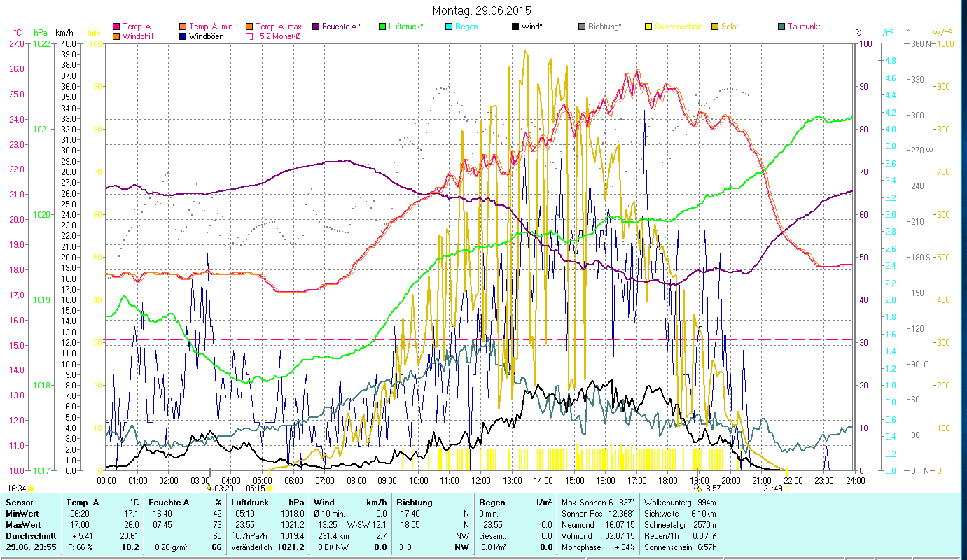Click the Feuchte A. column header

click(x=172, y=503)
